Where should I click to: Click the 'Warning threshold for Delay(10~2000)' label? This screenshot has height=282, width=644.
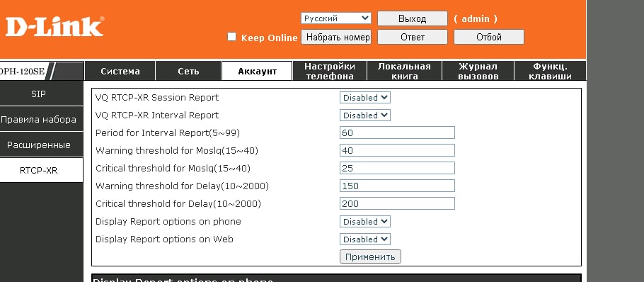182,186
